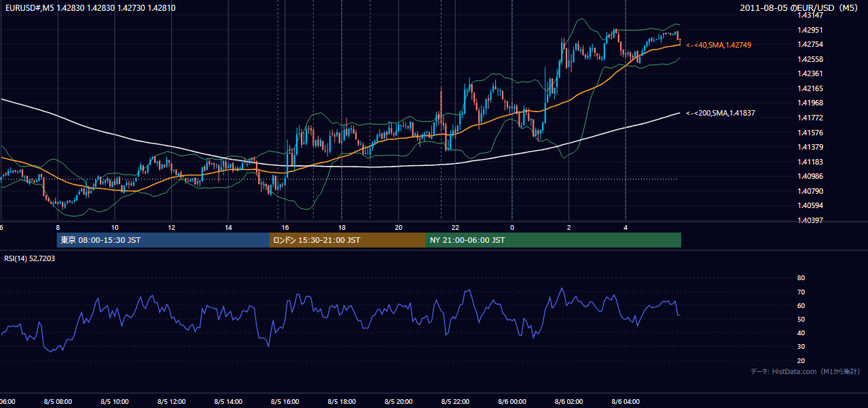Click hour tick 18 under the price chart
Image resolution: width=868 pixels, height=408 pixels.
[x=342, y=227]
